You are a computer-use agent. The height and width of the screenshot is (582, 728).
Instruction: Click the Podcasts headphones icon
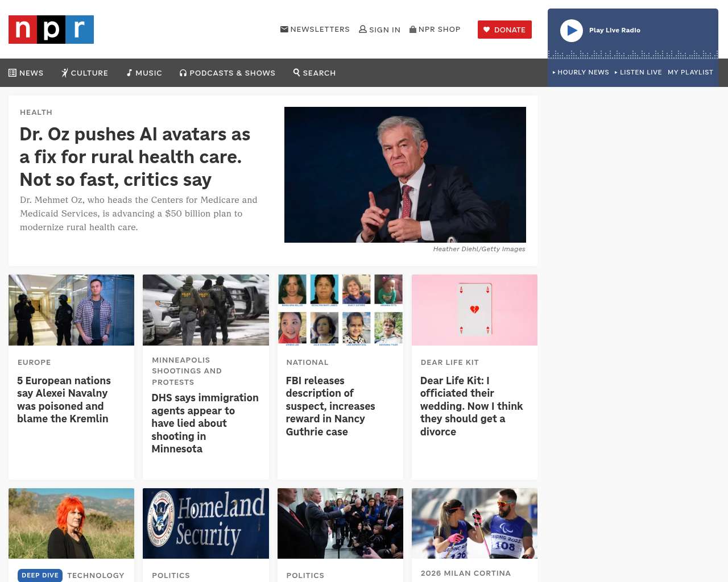[x=183, y=73]
